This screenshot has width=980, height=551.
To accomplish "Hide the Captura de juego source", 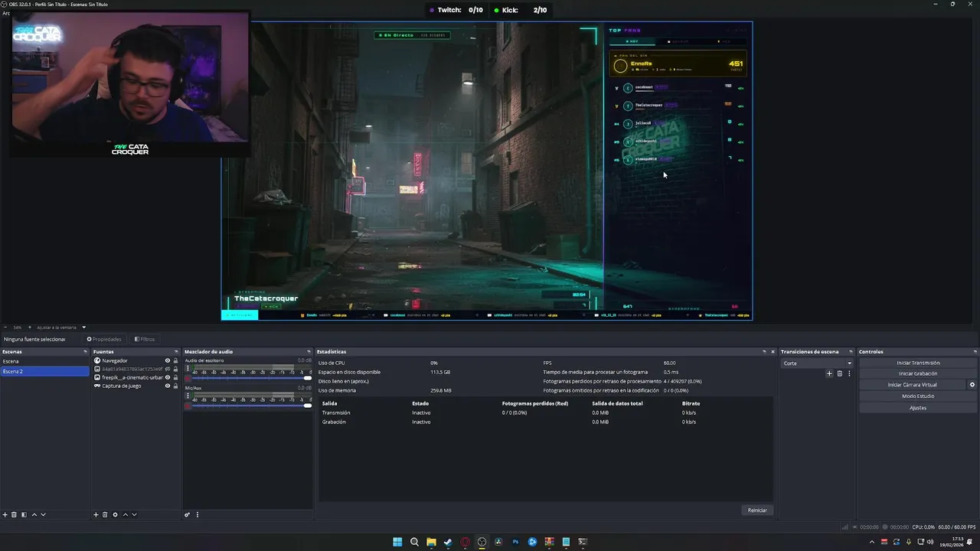I will tap(168, 386).
